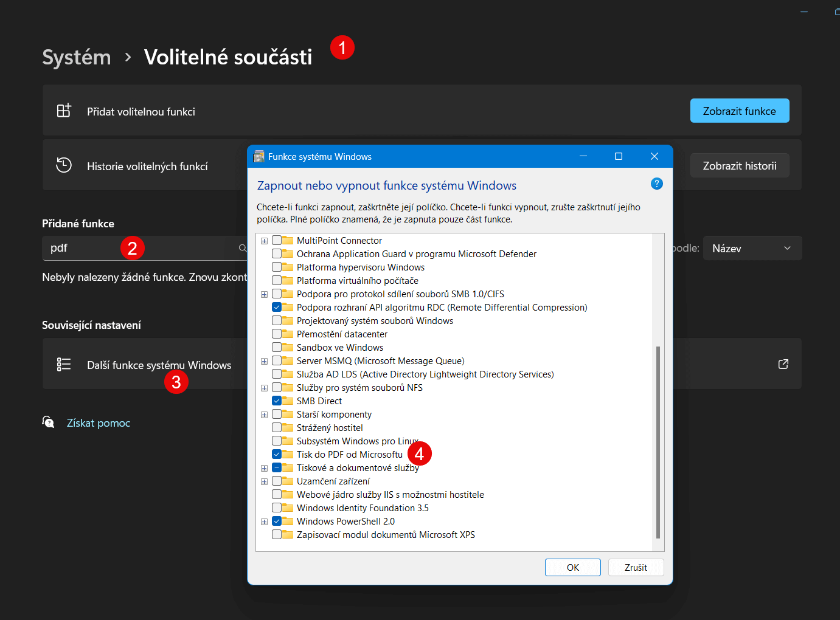
Task: Expand Windows PowerShell 2.0 node
Action: (x=264, y=522)
